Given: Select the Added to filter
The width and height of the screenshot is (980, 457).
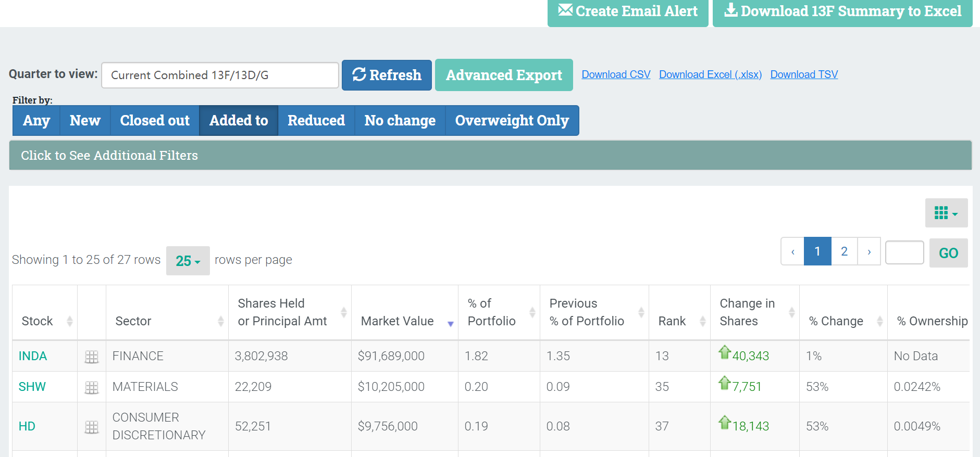Looking at the screenshot, I should coord(239,121).
